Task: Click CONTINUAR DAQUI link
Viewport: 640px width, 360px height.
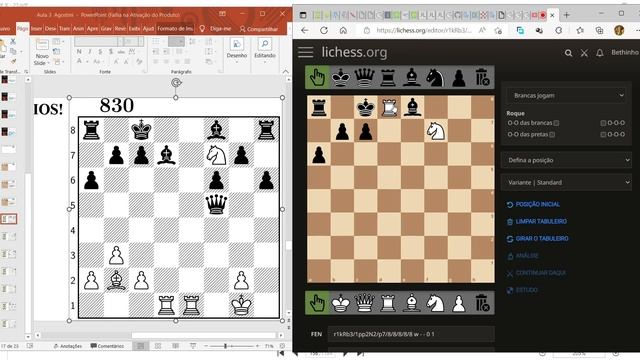Action: (536, 273)
